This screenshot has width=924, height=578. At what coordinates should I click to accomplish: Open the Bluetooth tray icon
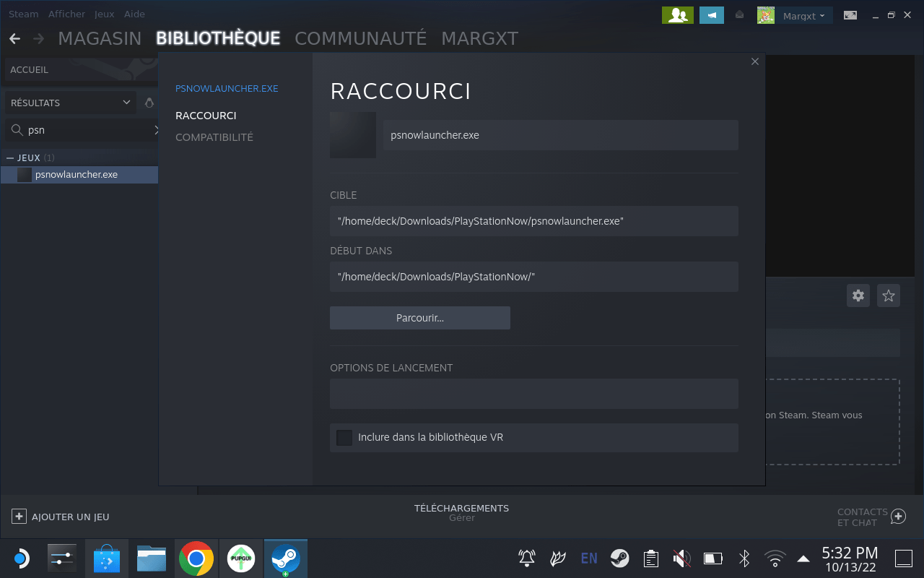pos(744,558)
